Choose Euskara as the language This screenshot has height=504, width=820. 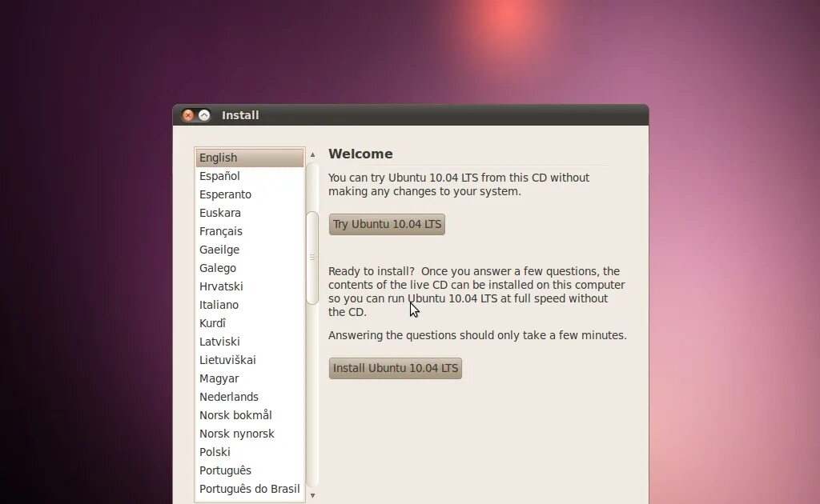click(250, 213)
